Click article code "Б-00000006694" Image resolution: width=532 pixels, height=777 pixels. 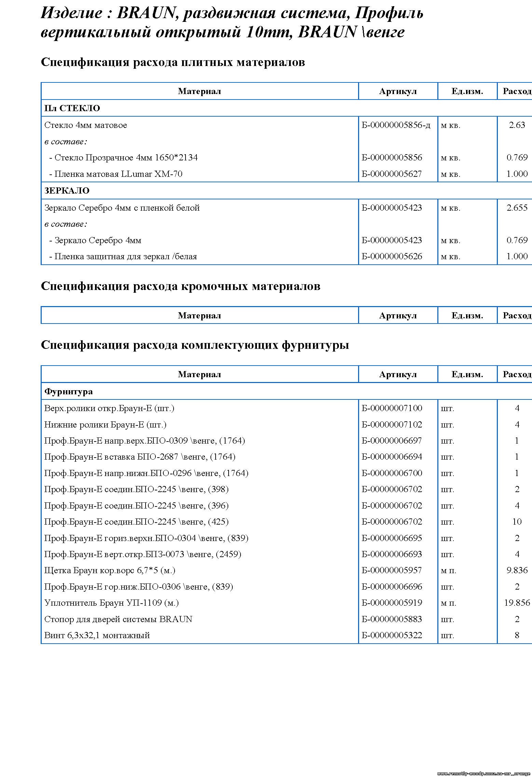point(392,457)
